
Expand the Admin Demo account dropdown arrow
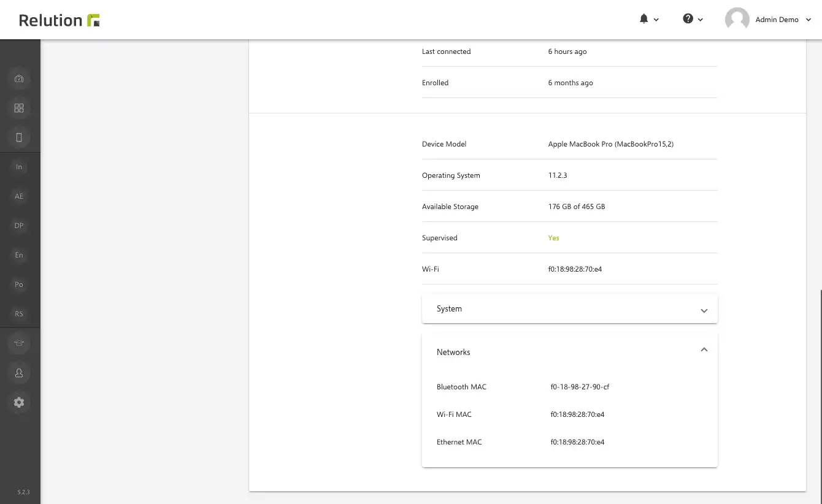pos(809,20)
